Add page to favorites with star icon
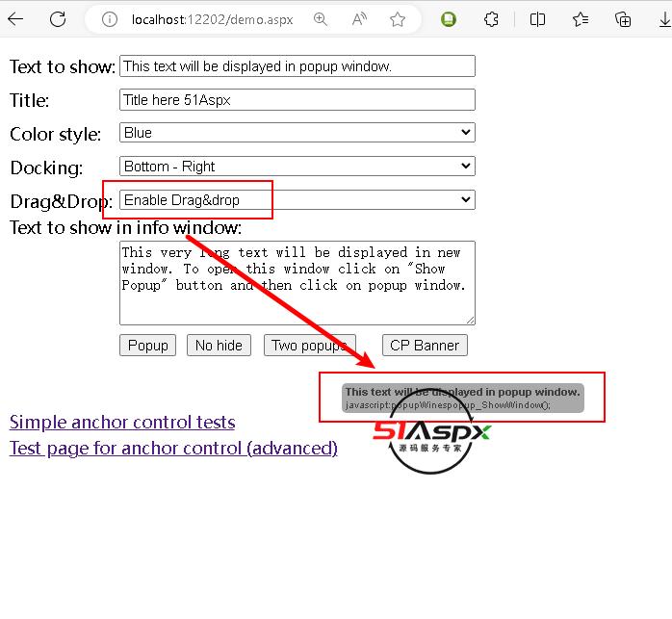This screenshot has height=619, width=672. 398,19
